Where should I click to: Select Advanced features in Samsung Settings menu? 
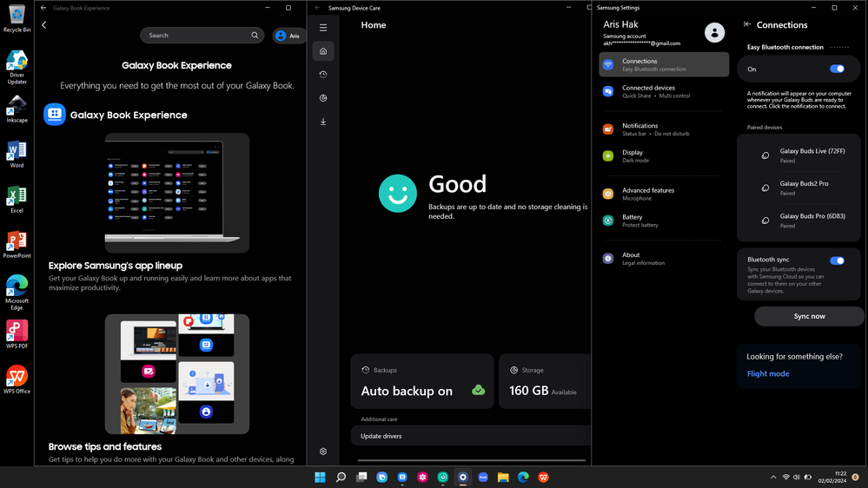(x=664, y=194)
